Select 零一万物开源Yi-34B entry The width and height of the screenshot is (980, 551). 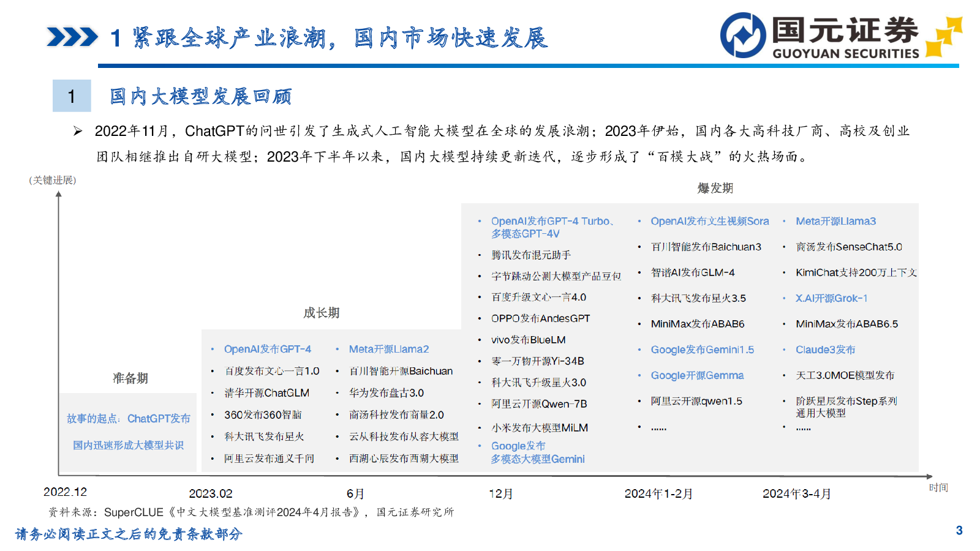click(538, 361)
